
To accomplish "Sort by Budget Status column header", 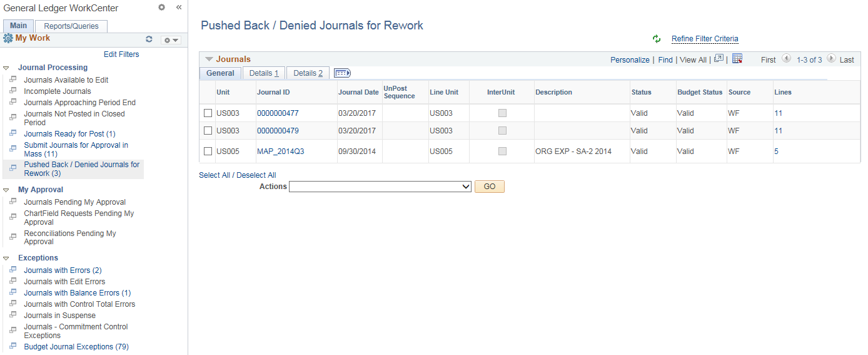I will point(700,92).
